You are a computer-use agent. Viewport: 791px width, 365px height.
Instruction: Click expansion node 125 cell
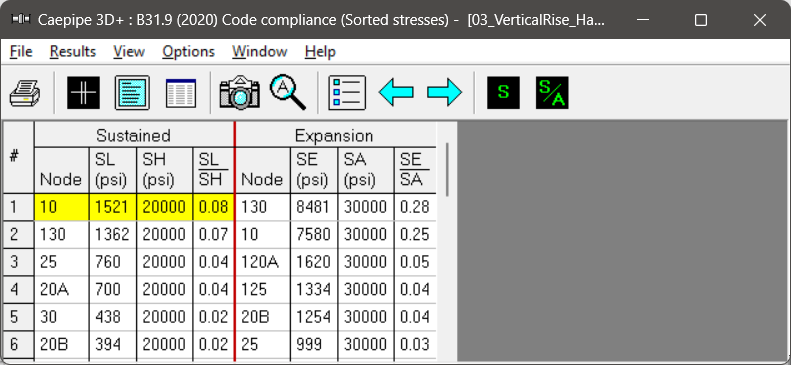point(263,289)
